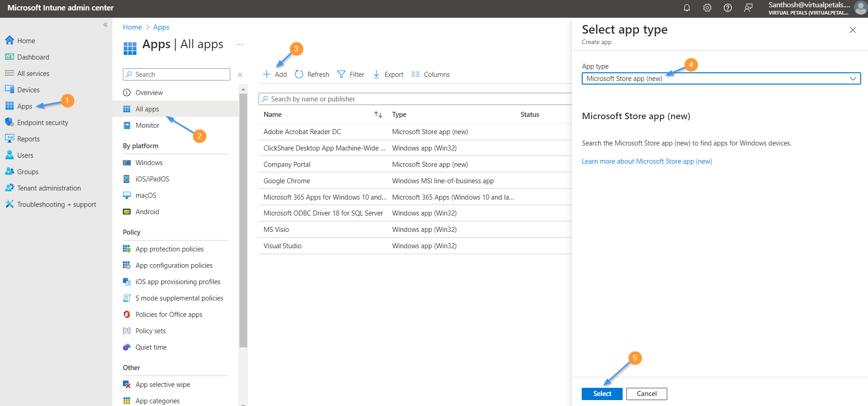Click the App selective wipe icon
Screen dimensions: 868x406
[x=127, y=385]
